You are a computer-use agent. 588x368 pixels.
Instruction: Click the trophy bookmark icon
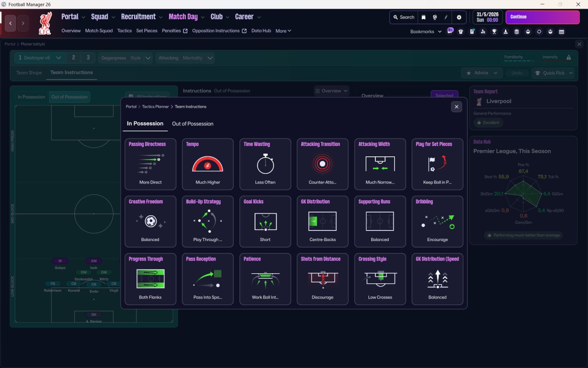[494, 32]
